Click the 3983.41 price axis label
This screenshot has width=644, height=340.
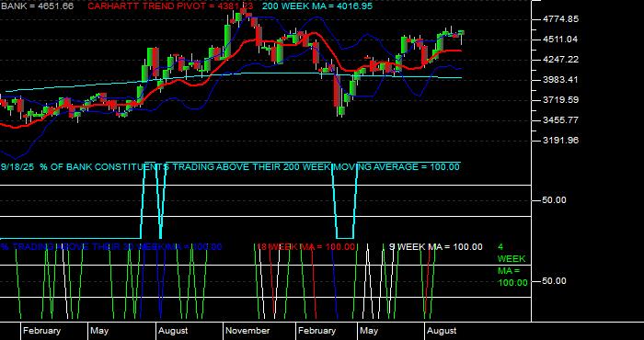pos(560,80)
